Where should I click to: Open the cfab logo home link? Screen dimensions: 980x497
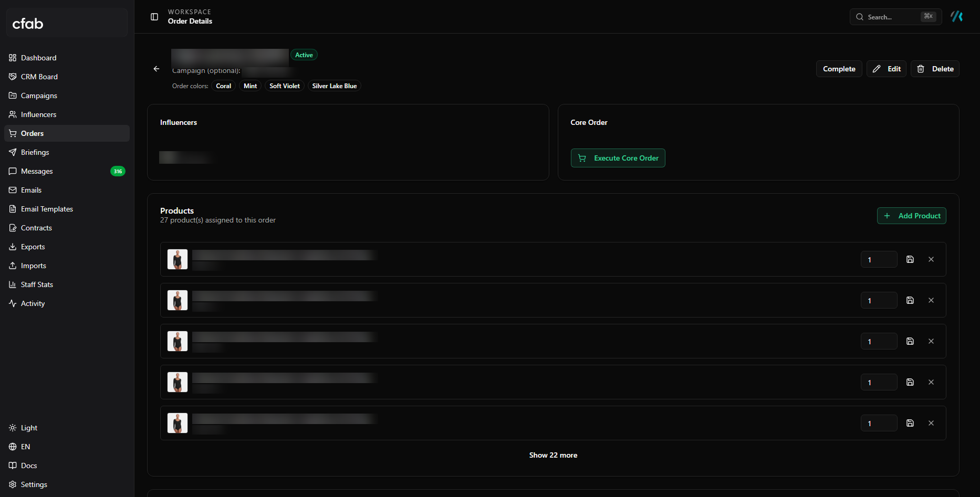pyautogui.click(x=28, y=24)
